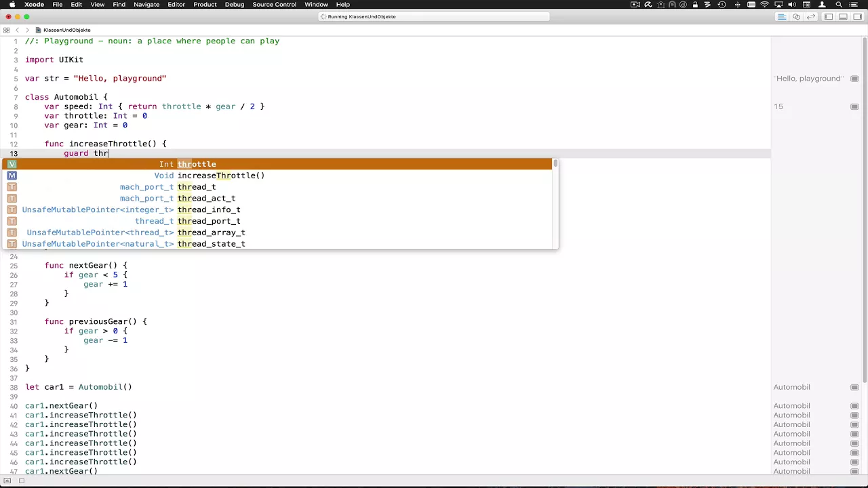
Task: Toggle the utilities panel on the right
Action: click(x=857, y=16)
